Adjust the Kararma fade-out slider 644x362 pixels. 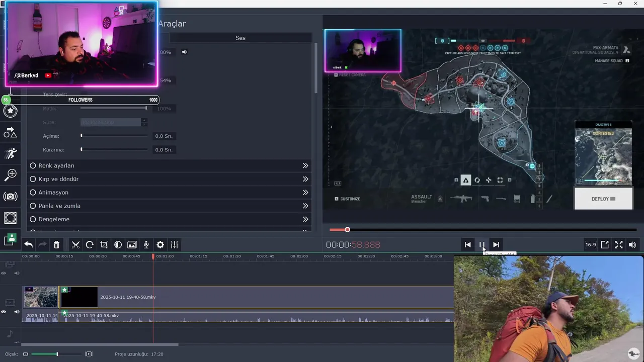(x=114, y=149)
